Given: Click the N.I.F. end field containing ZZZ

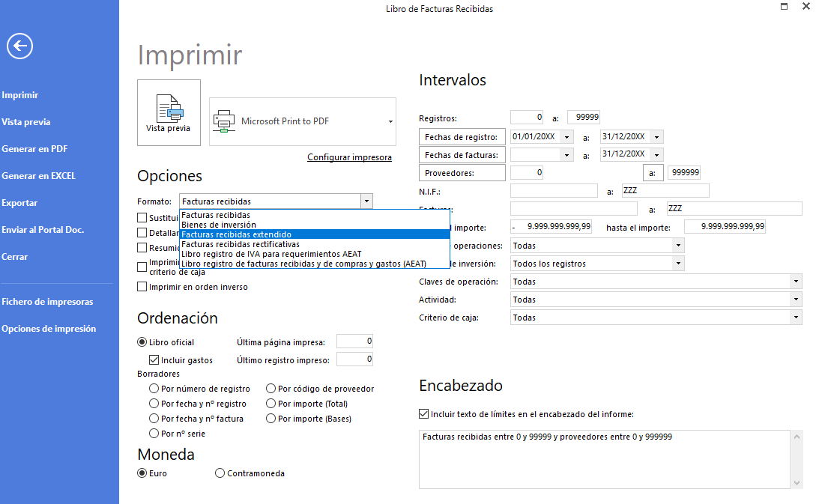Looking at the screenshot, I should pos(665,191).
